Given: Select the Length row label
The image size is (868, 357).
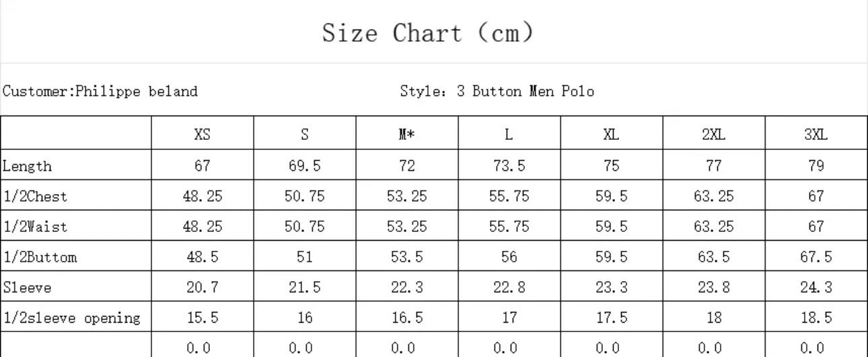Looking at the screenshot, I should point(28,166).
